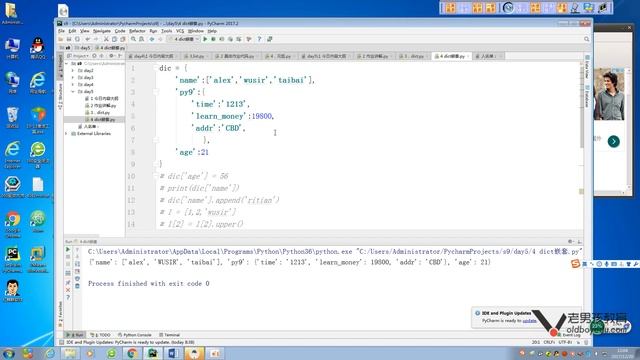Click green arrow button in right side window
The image size is (640, 360).
613,142
